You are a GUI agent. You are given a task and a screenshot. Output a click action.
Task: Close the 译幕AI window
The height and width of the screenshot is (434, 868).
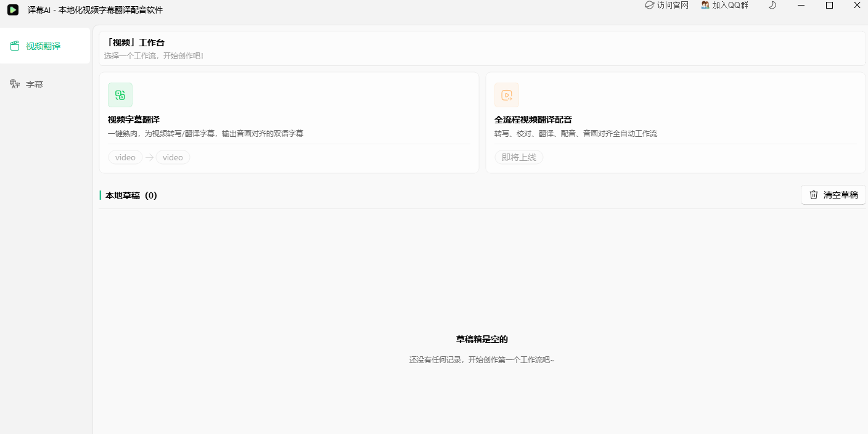click(857, 6)
